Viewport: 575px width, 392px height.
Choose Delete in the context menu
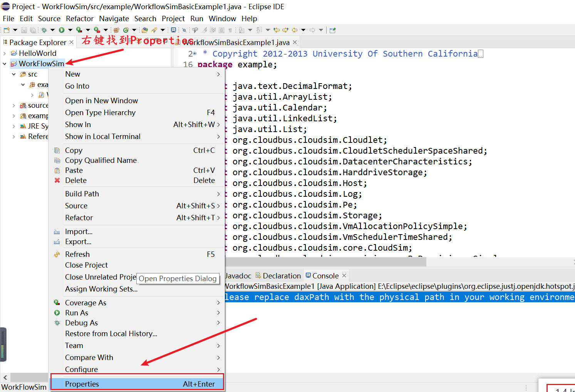coord(137,180)
